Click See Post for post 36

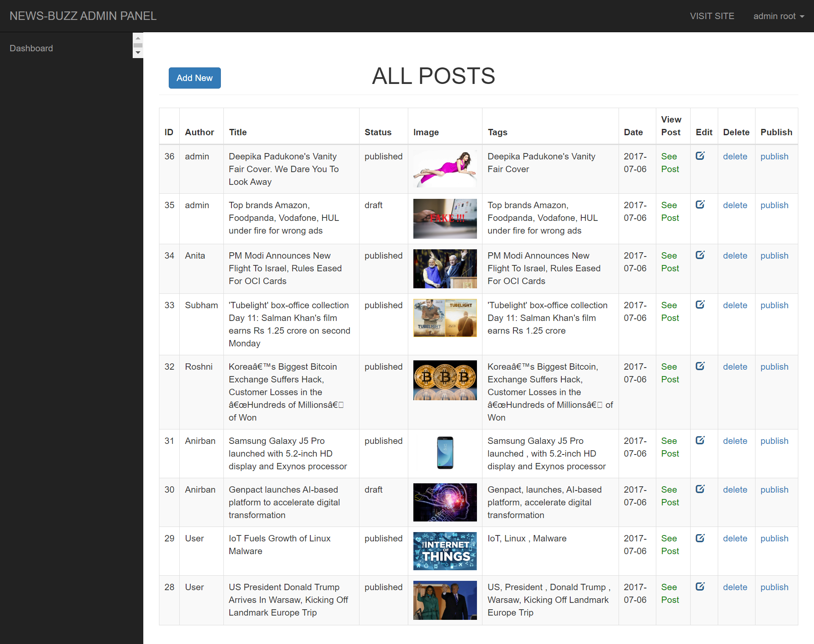[x=670, y=163]
